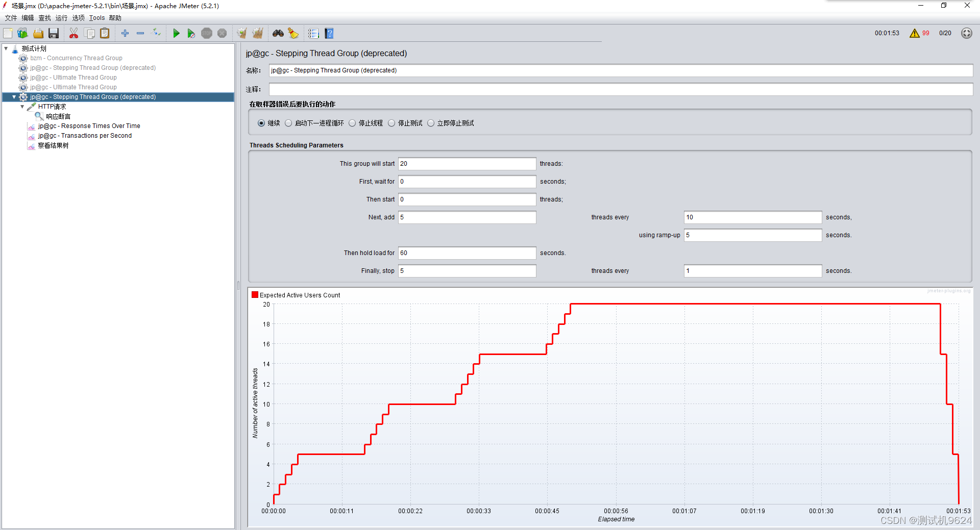Image resolution: width=980 pixels, height=530 pixels.
Task: Save the test plan with floppy icon
Action: point(54,33)
